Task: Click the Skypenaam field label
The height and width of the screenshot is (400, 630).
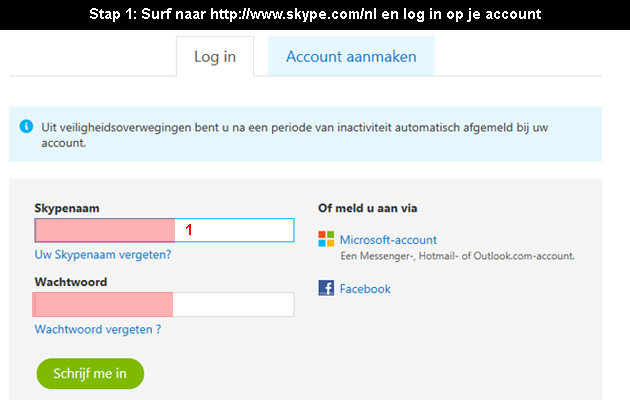Action: pos(67,208)
